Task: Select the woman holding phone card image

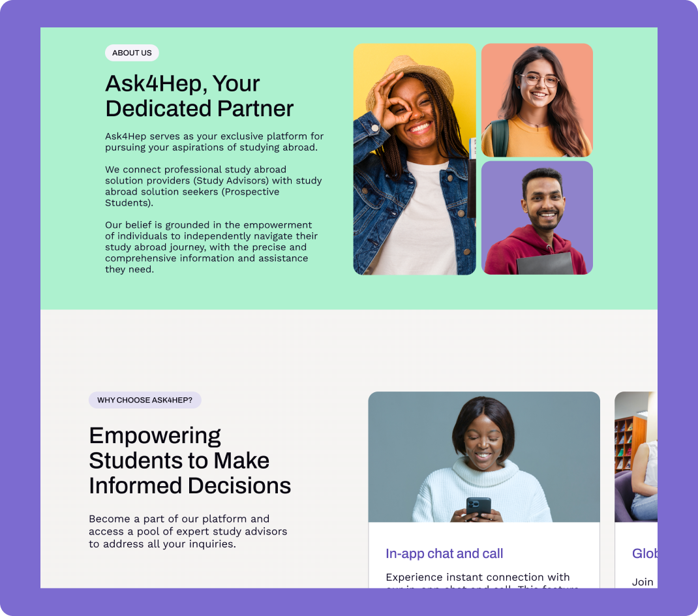Action: (484, 457)
